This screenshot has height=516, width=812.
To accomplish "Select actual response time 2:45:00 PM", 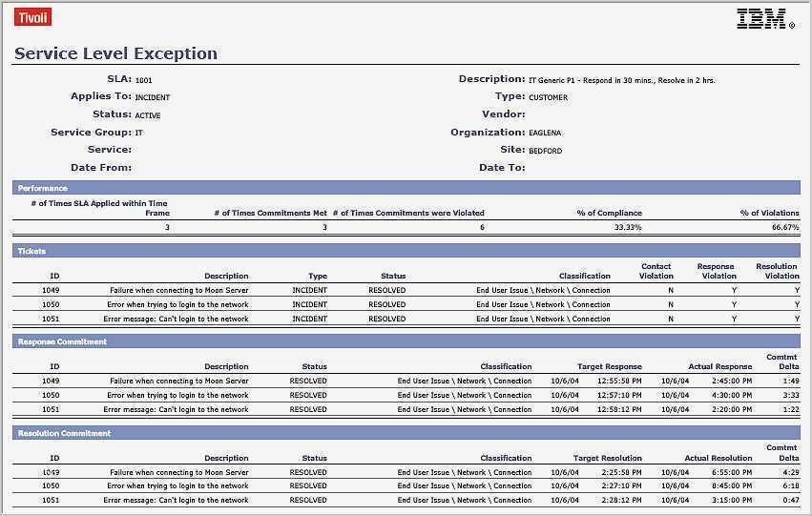I will coord(732,381).
